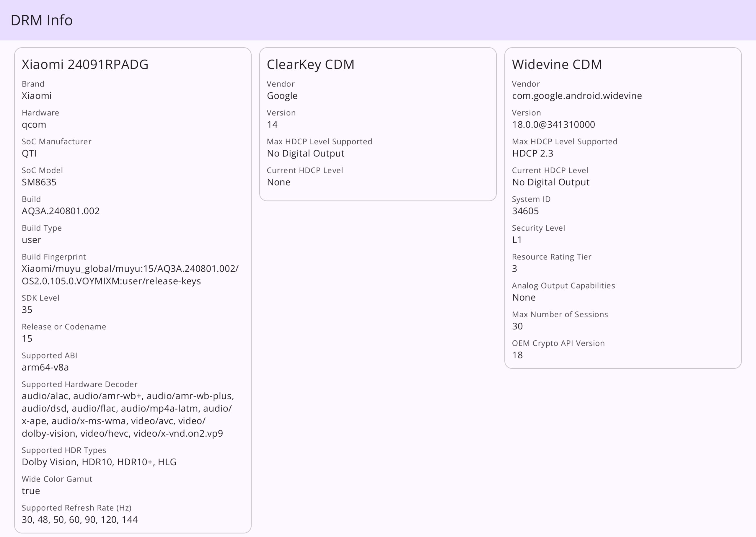Click the Wide Color Gamut value true
Screen dimensions: 756x537
click(31, 491)
